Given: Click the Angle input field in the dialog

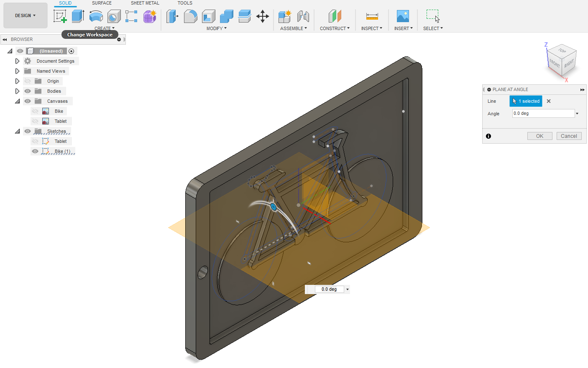Looking at the screenshot, I should pos(543,114).
